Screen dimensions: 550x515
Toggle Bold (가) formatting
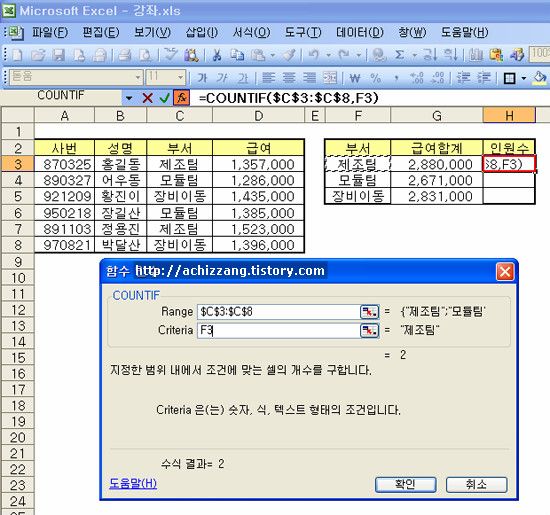coord(202,78)
